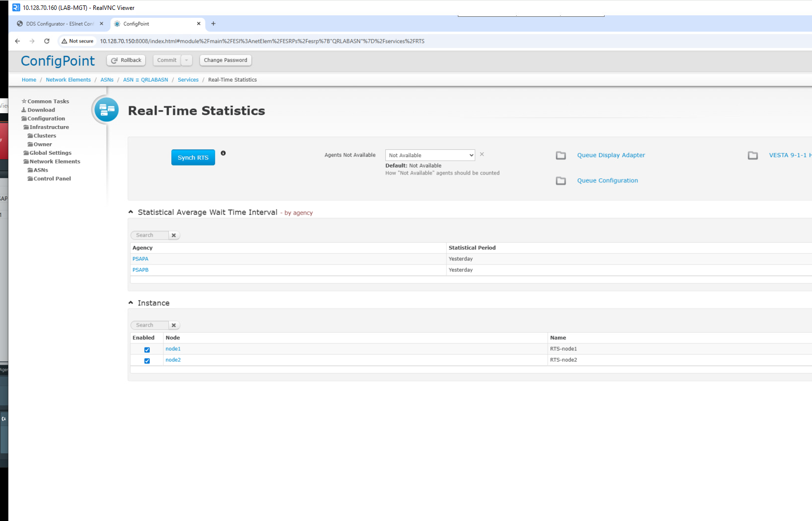812x521 pixels.
Task: Click the browser back arrow
Action: coord(17,41)
